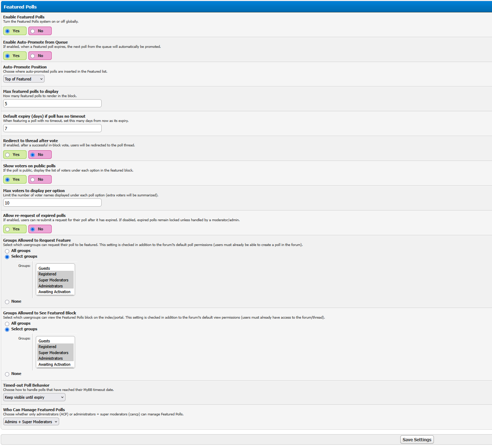This screenshot has width=492, height=448.
Task: Open Who Can Manage Featured Polls dropdown
Action: [31, 422]
